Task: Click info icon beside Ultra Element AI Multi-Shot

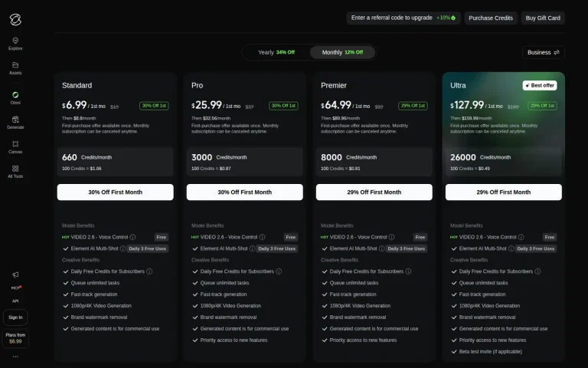Action: click(511, 248)
